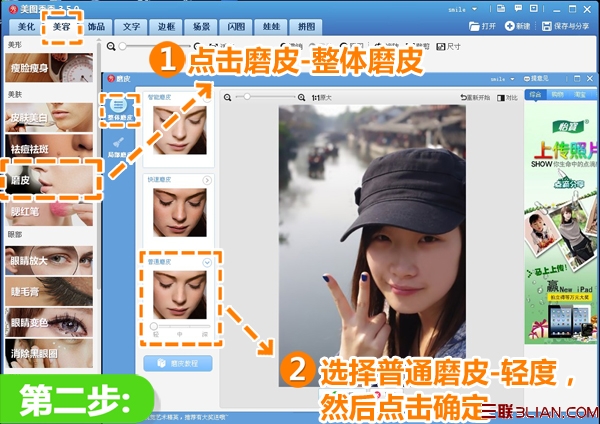Click the 打开 folder button
This screenshot has height=424, width=600.
click(482, 26)
